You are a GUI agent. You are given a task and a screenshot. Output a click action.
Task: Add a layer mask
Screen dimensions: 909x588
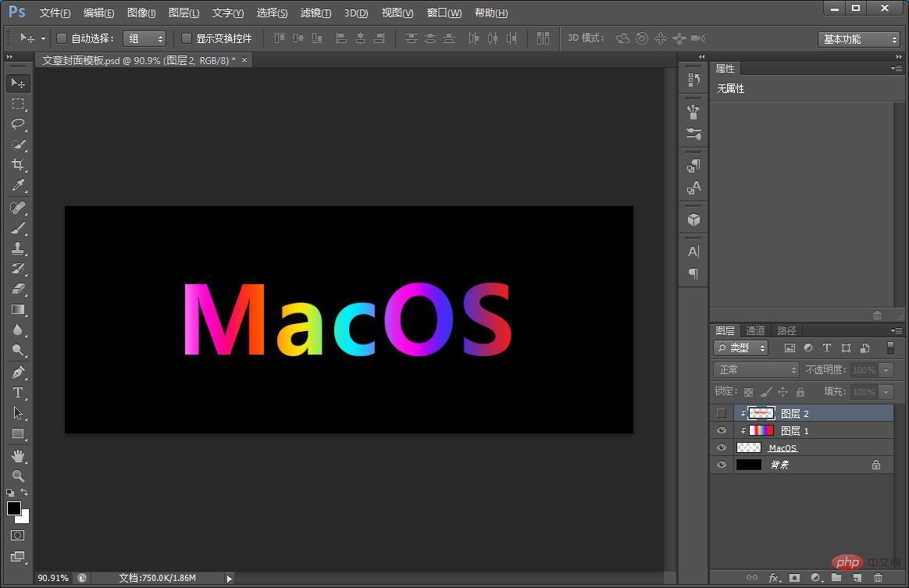[x=795, y=578]
